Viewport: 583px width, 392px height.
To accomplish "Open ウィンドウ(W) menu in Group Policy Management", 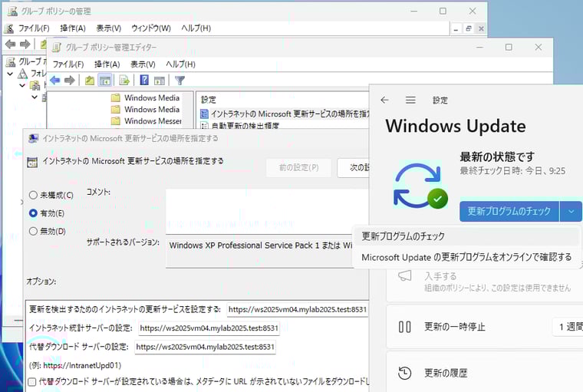I will coord(151,28).
